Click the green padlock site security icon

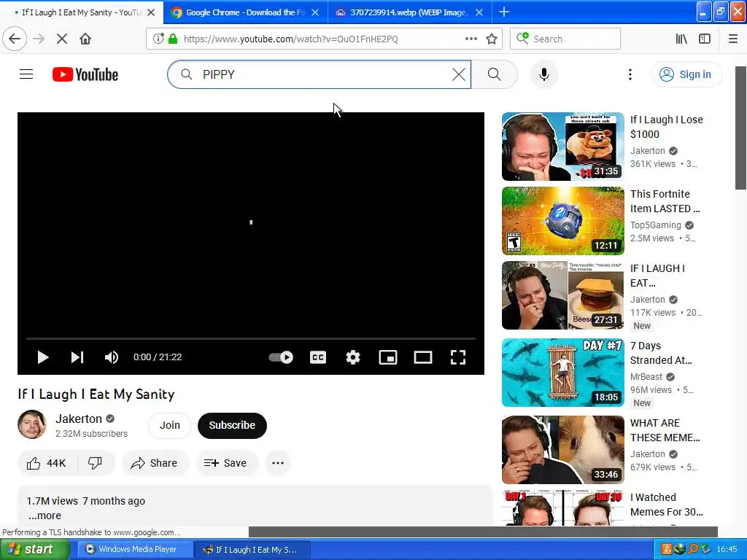tap(173, 39)
